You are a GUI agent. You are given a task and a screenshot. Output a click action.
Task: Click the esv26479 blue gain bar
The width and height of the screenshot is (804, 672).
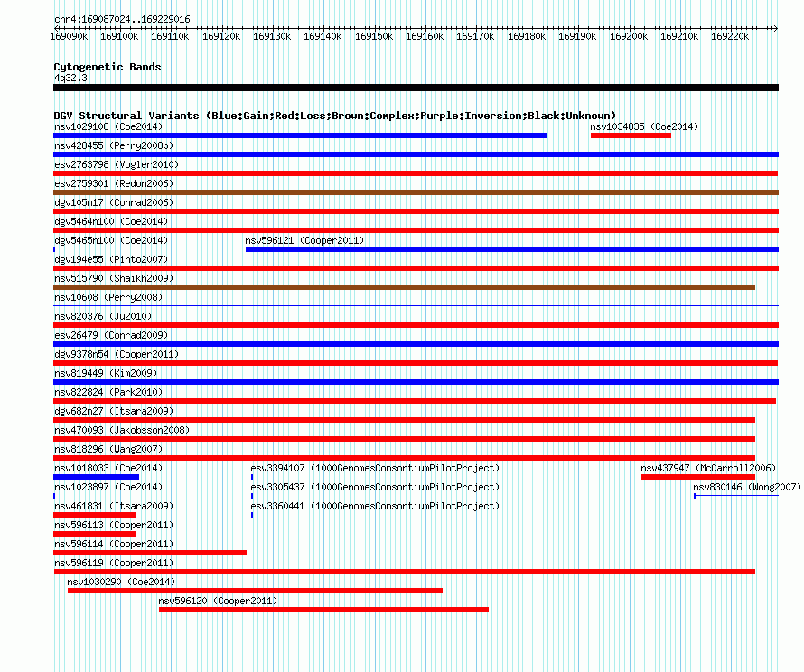(416, 344)
